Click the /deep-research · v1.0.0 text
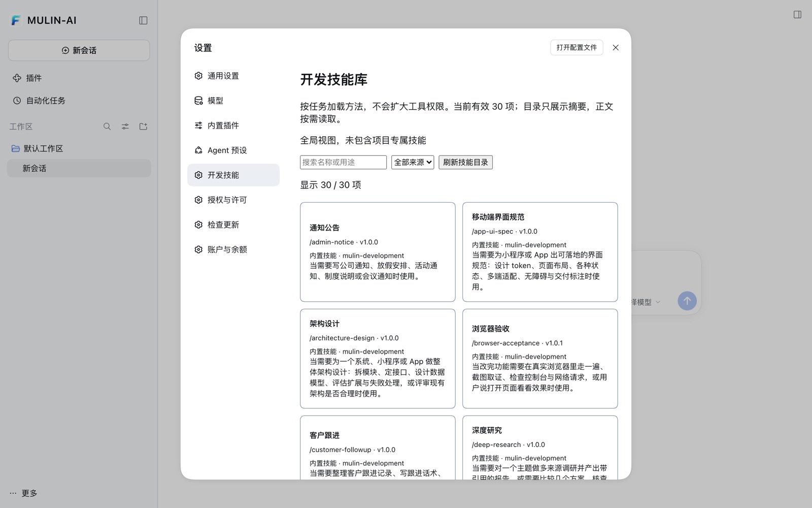This screenshot has height=508, width=812. (x=509, y=444)
